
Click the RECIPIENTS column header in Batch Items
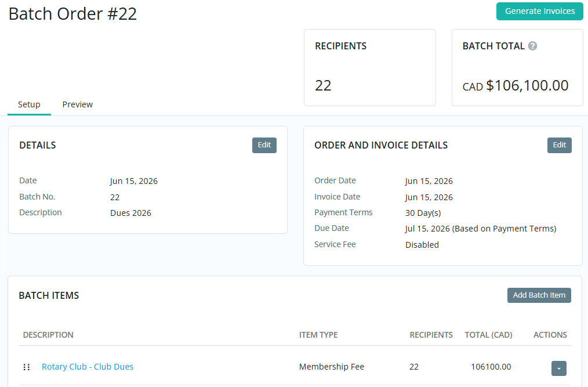click(431, 335)
